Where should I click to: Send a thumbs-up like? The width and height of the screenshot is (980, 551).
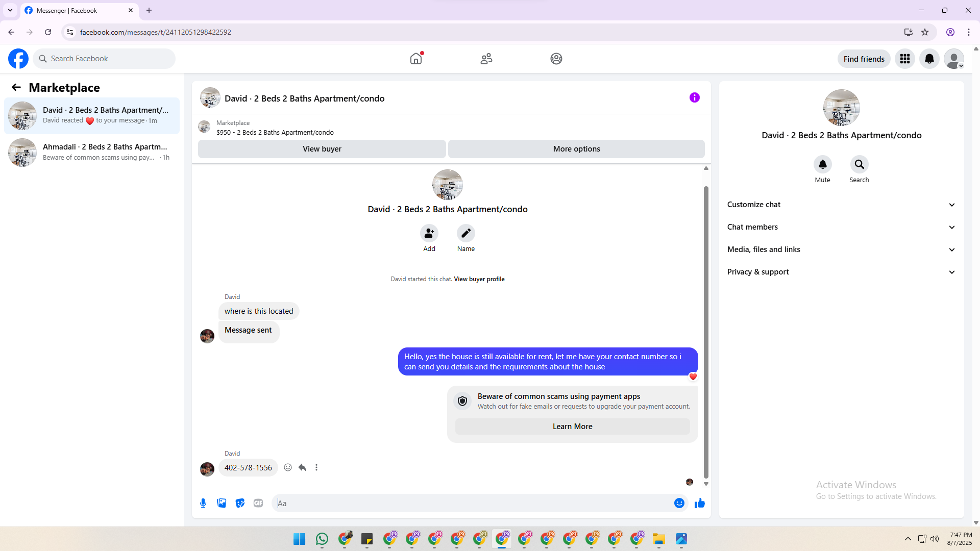(x=700, y=503)
